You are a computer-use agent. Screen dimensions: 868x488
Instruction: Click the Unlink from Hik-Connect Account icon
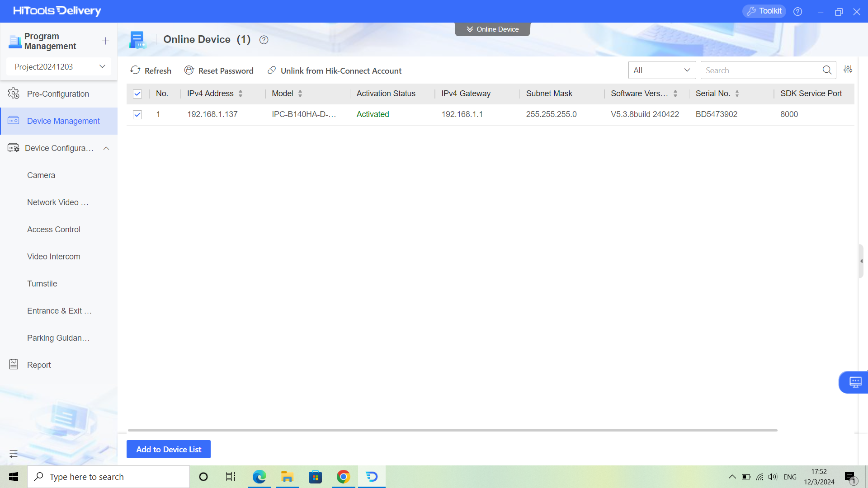(x=272, y=70)
